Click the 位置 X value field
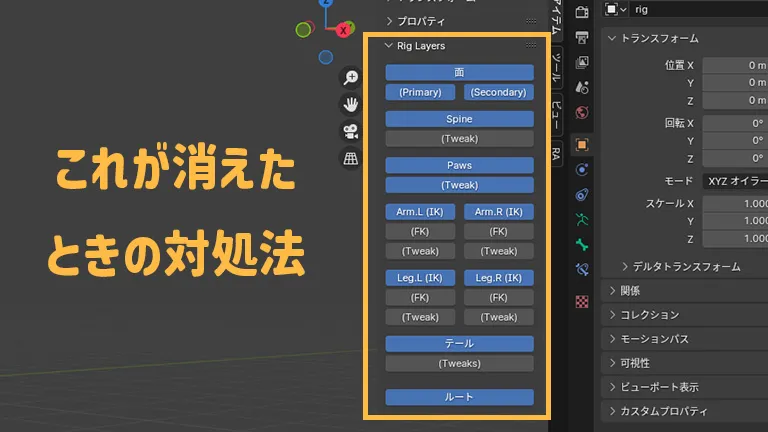The height and width of the screenshot is (432, 768). click(x=735, y=65)
